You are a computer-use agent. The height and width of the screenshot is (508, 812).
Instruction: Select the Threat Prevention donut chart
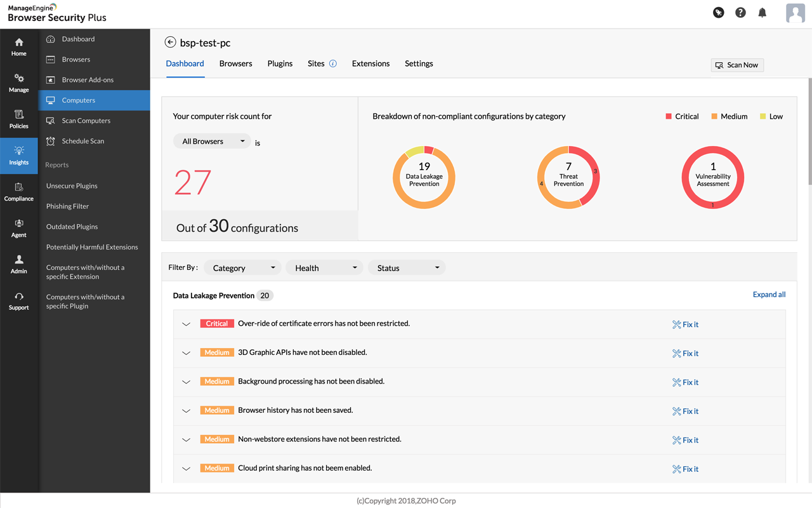(568, 177)
